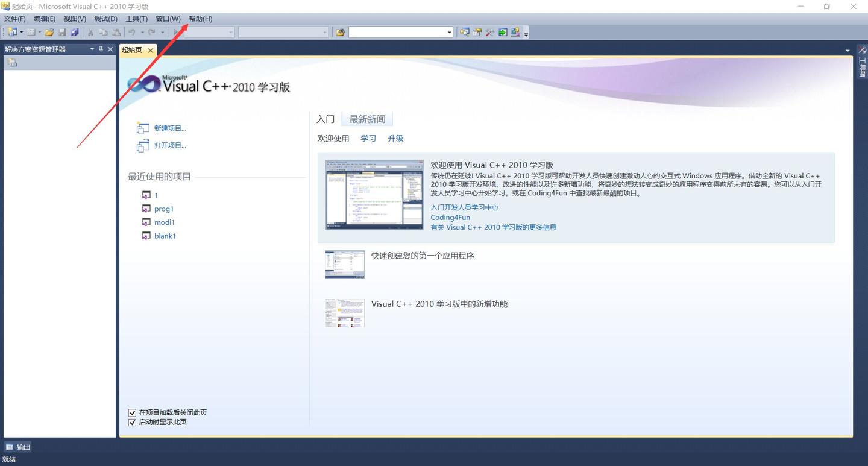Click the Save All toolbar icon

click(75, 32)
